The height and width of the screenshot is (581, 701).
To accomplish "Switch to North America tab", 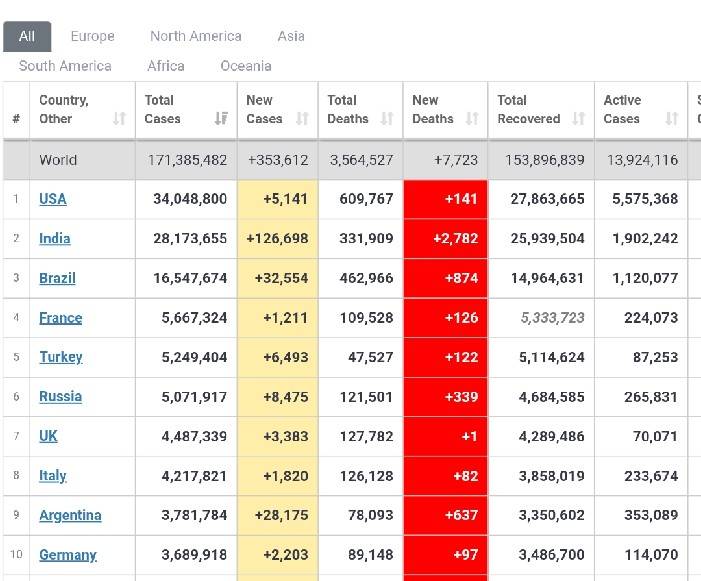I will (x=196, y=36).
